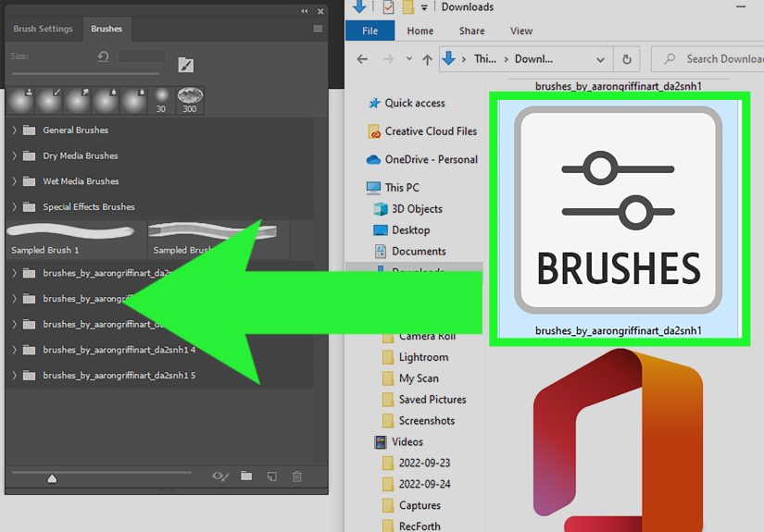
Task: Open the Captures folder
Action: 412,505
